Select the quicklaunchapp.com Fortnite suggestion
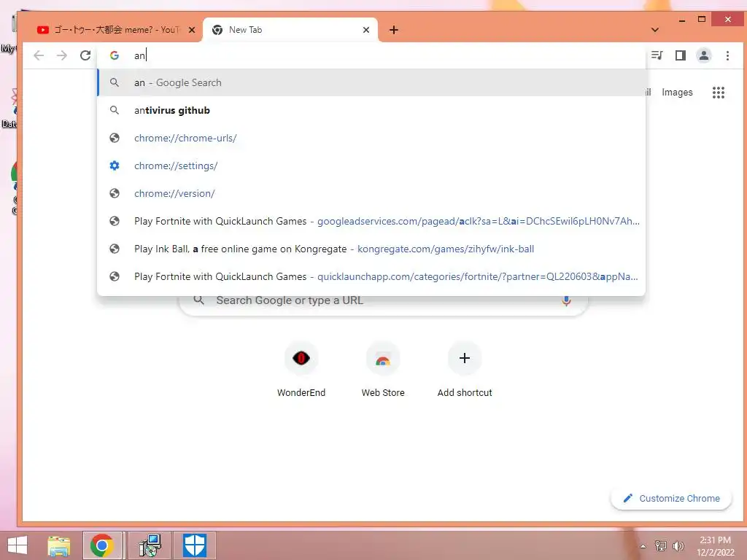 [x=371, y=276]
